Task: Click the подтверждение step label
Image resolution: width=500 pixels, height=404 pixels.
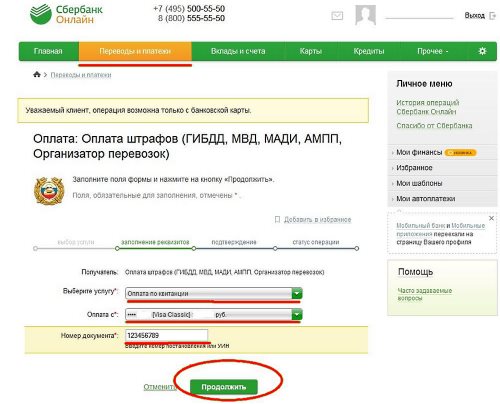Action: click(234, 242)
